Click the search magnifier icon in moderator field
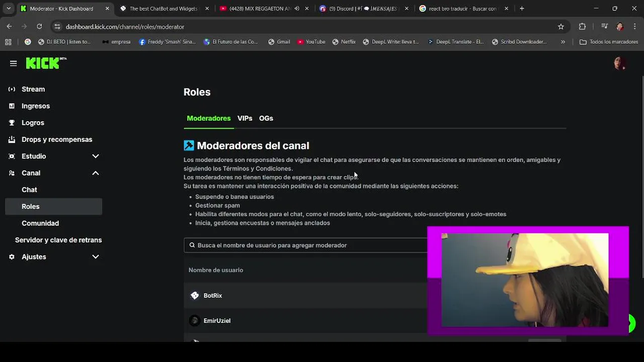The height and width of the screenshot is (362, 644). click(x=192, y=245)
